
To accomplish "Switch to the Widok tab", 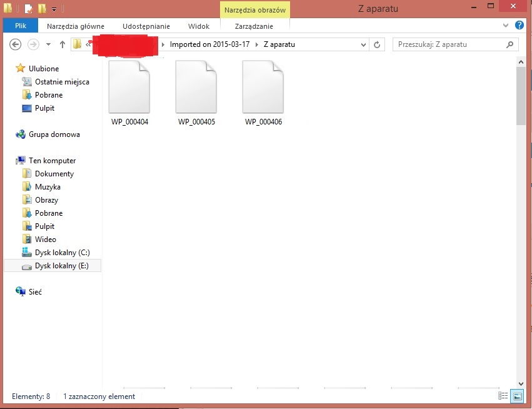I will [x=198, y=26].
